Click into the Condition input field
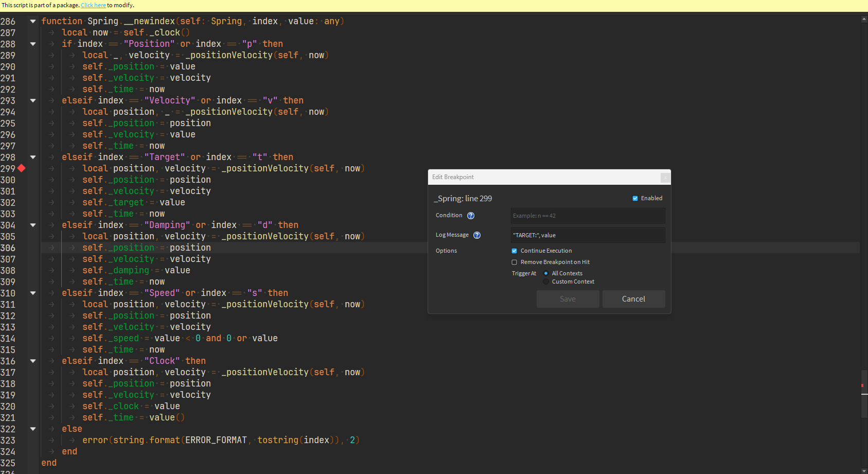The width and height of the screenshot is (868, 474). (x=588, y=216)
